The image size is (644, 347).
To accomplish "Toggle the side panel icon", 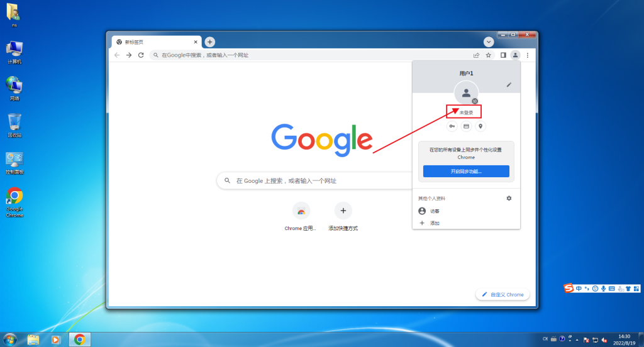I will pyautogui.click(x=503, y=55).
